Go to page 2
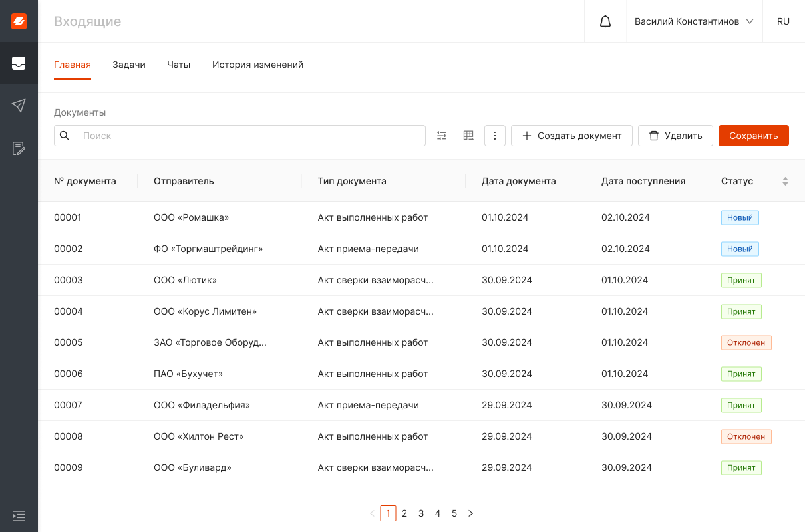 [x=404, y=513]
